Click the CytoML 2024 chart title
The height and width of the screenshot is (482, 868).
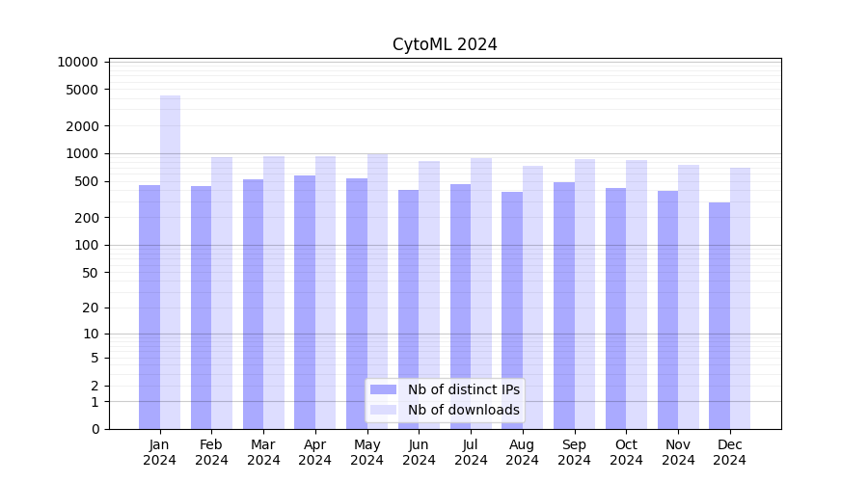pos(445,44)
